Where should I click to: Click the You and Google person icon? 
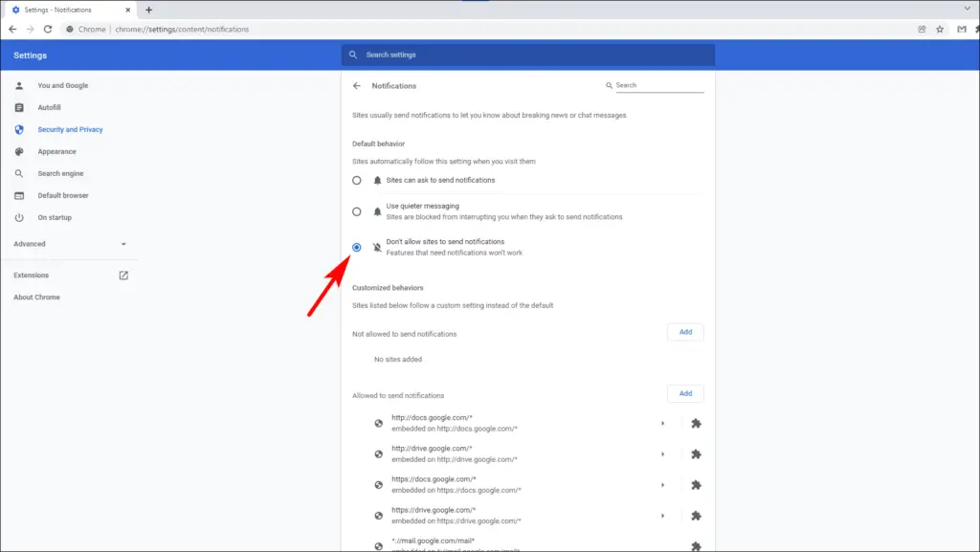tap(19, 85)
